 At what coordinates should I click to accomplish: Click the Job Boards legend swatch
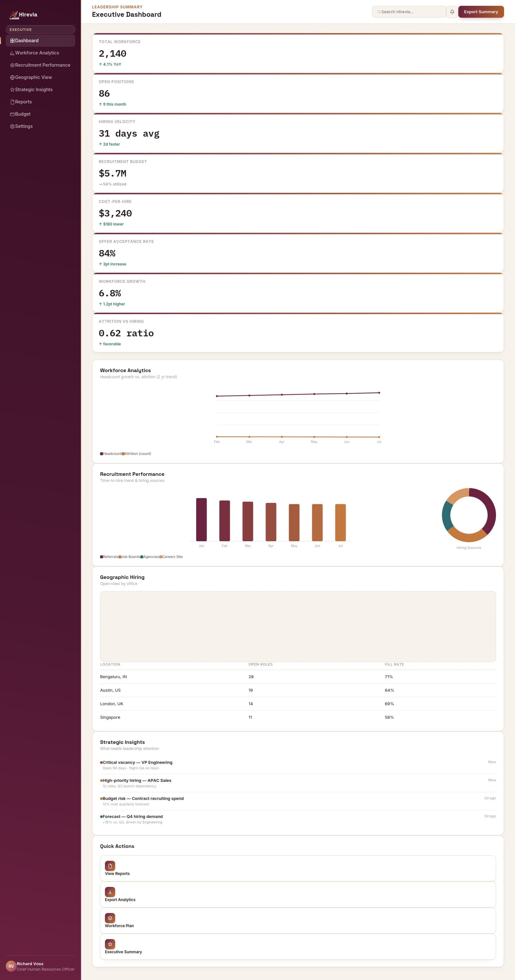(120, 557)
